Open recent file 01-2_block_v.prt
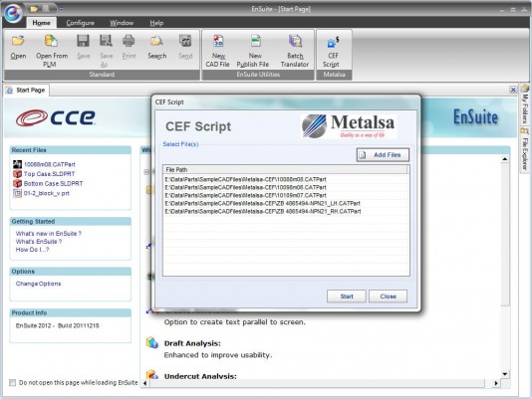The width and height of the screenshot is (532, 399). tap(47, 193)
